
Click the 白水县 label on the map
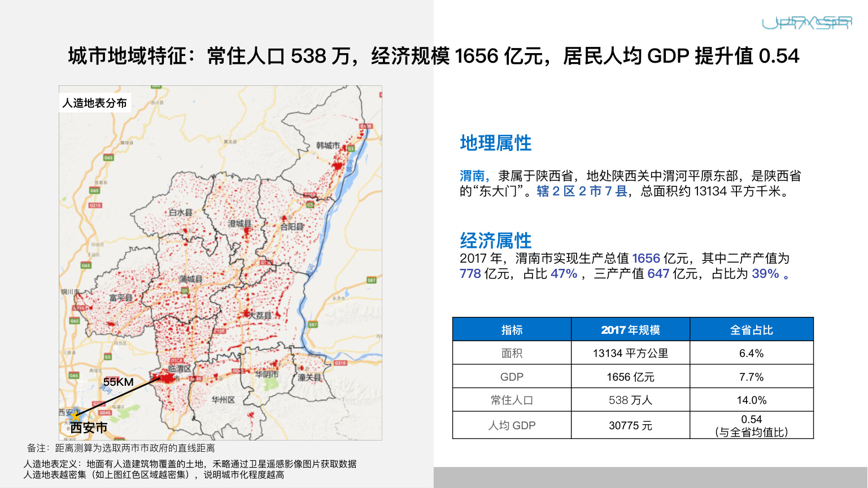(x=181, y=212)
